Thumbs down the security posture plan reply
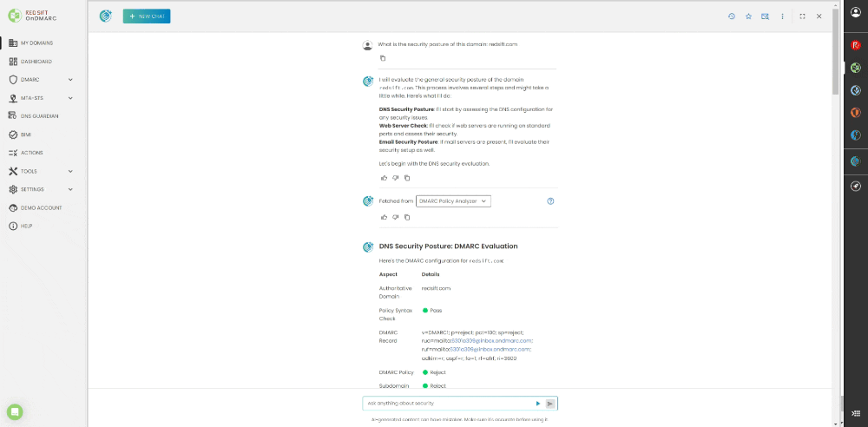Viewport: 868px width, 427px height. point(395,178)
